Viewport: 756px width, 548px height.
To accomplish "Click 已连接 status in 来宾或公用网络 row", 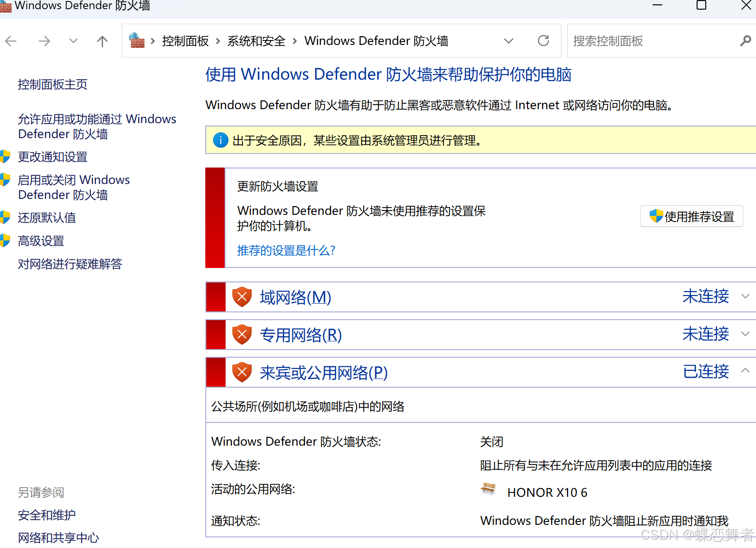I will (706, 372).
